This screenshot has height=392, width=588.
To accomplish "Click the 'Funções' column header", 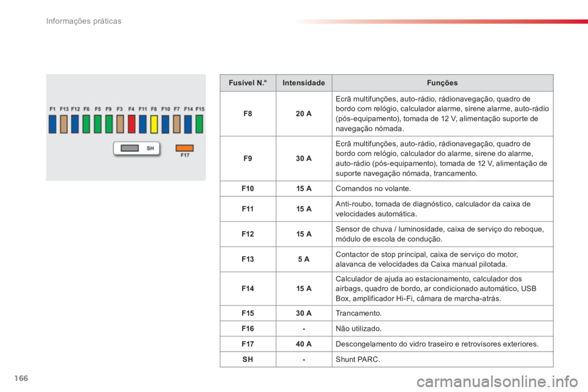I will coord(442,83).
